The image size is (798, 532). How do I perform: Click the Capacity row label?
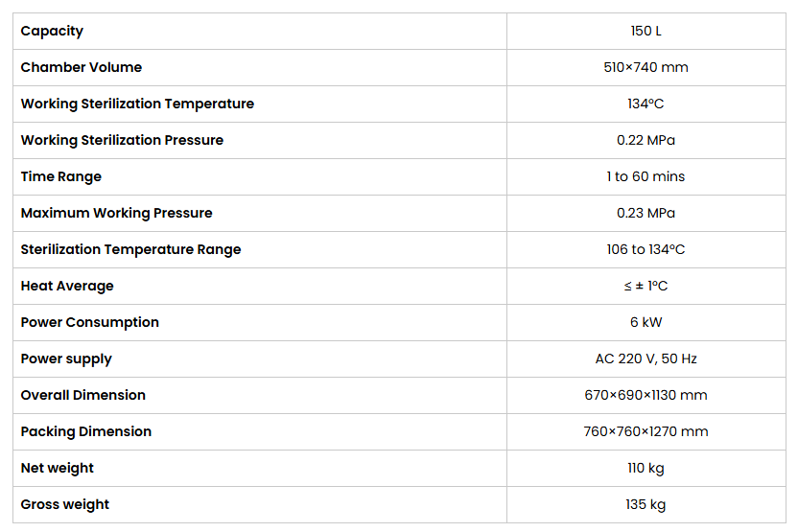coord(52,32)
